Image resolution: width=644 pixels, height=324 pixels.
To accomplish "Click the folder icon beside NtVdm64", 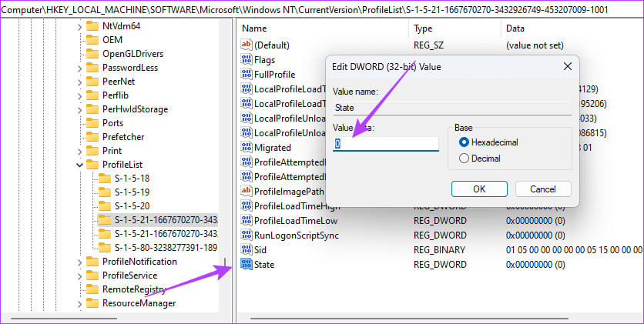I will pyautogui.click(x=92, y=26).
